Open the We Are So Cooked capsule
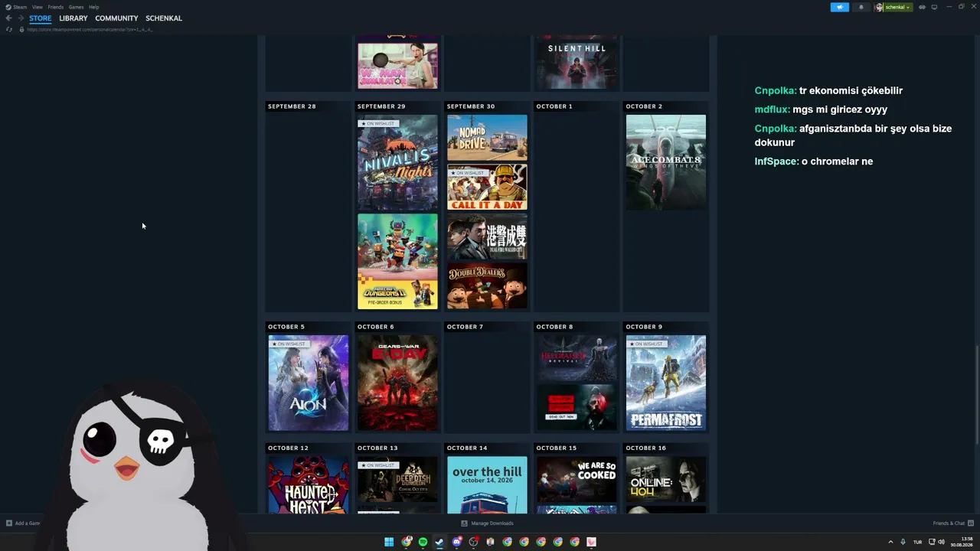Screen dimensions: 980x551 pos(577,480)
